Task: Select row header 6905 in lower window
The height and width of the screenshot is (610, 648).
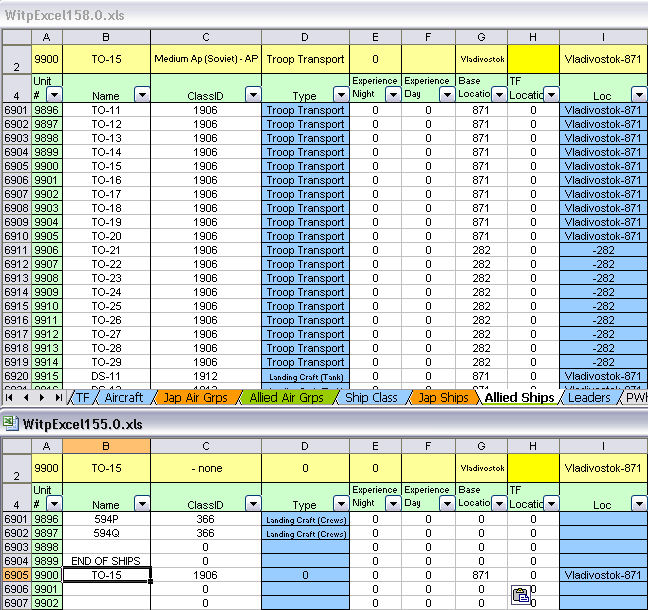Action: (x=17, y=575)
